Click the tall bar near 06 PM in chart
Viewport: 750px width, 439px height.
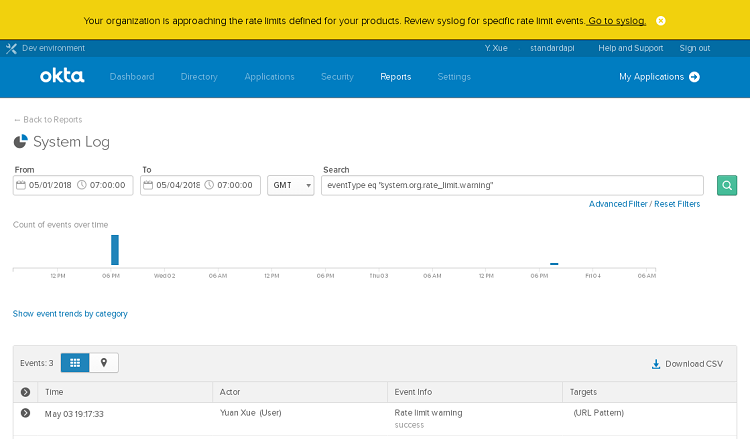pyautogui.click(x=115, y=250)
